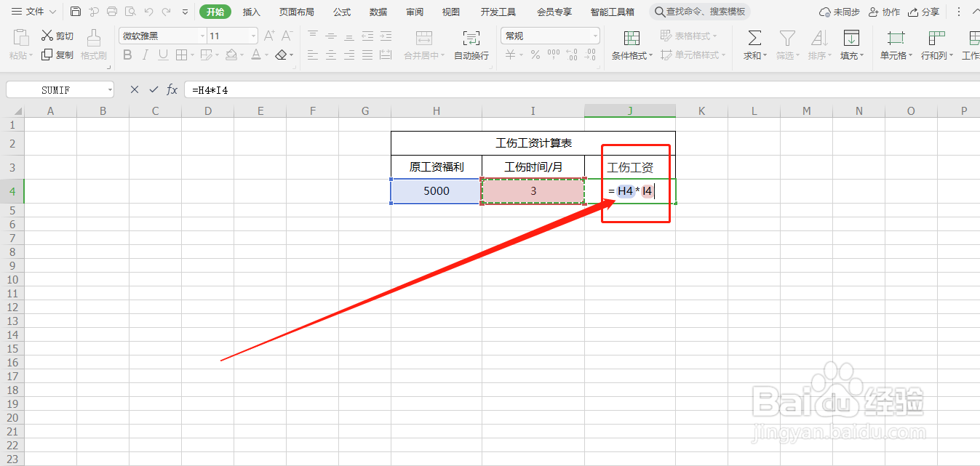Click the font color A swatch
The image size is (980, 466).
(255, 55)
